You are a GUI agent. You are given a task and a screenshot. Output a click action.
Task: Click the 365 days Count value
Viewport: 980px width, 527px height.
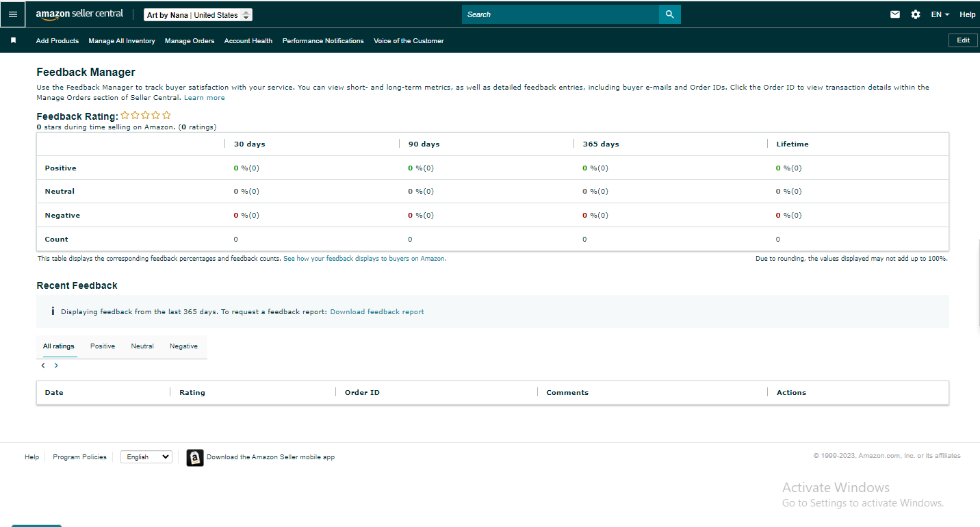(x=584, y=240)
